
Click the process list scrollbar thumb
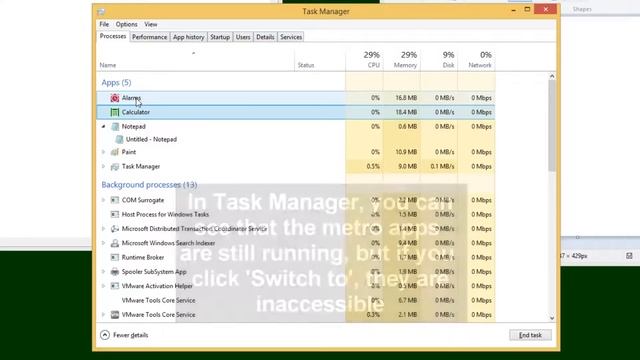(x=552, y=126)
